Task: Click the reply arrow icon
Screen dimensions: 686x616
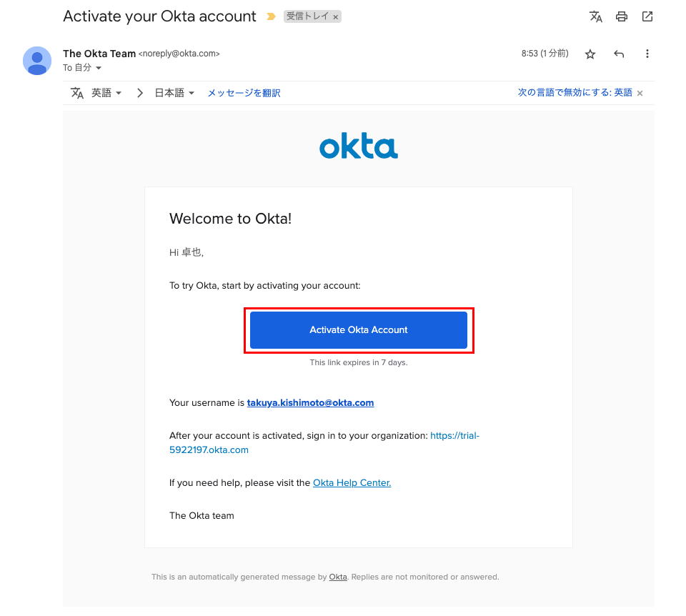Action: (x=619, y=54)
